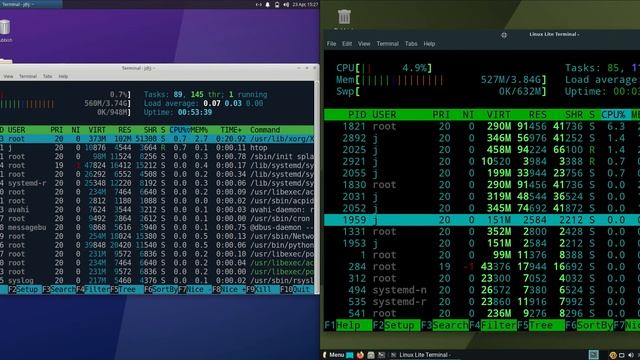Open the Help menu in the Terminal - j@j window
Viewport: 640px width, 360px height.
pos(63,76)
